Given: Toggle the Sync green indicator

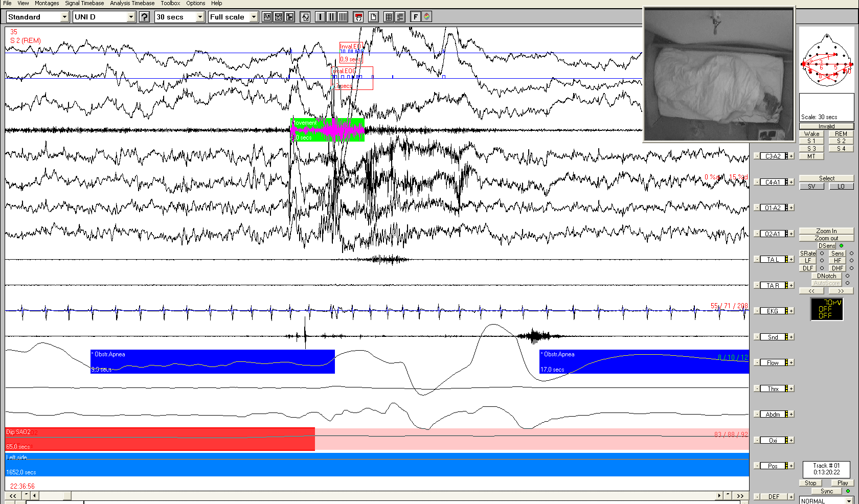Looking at the screenshot, I should (848, 491).
